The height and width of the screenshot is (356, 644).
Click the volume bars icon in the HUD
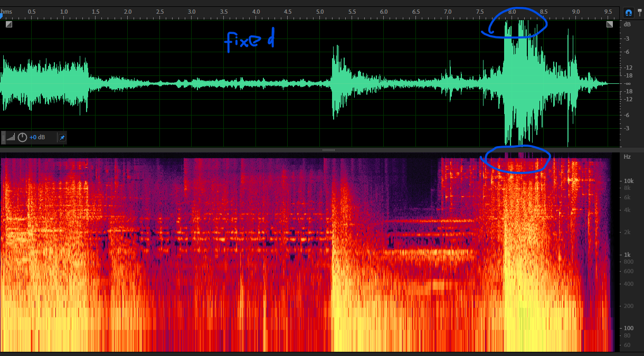coord(11,138)
